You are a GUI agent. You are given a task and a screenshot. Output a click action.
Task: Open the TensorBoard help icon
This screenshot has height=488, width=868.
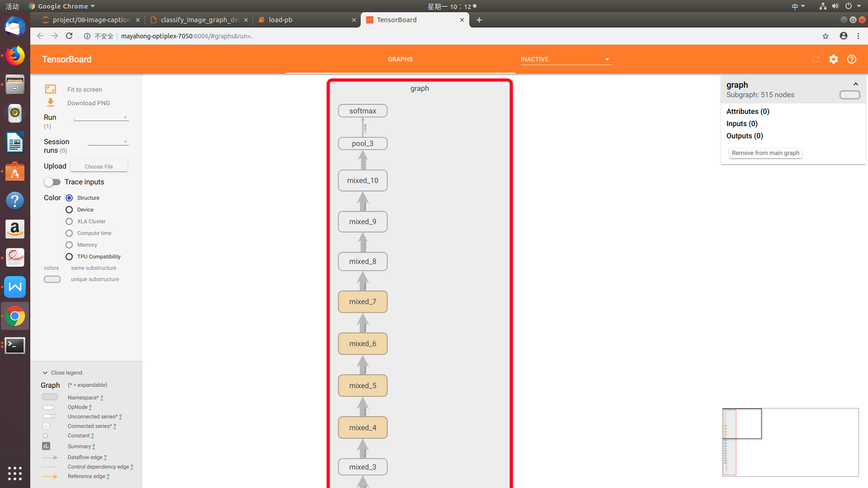point(852,59)
